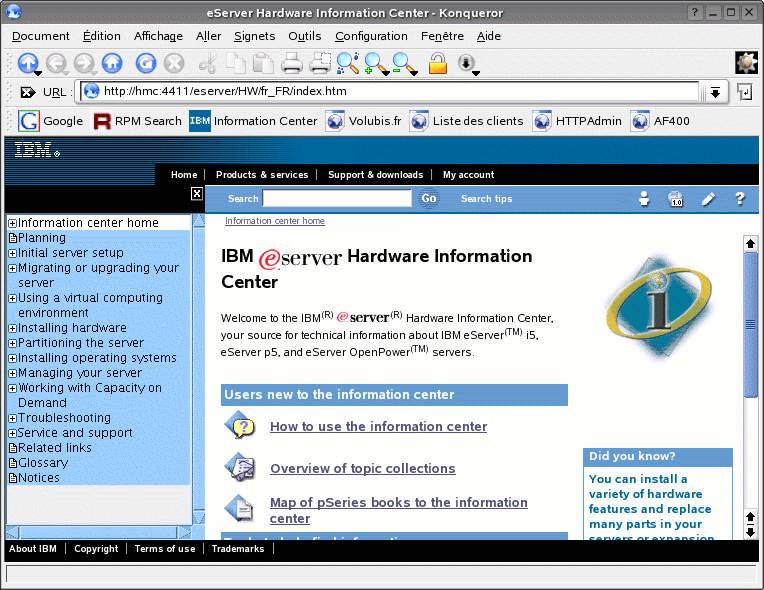Click the question mark help icon
The image size is (764, 590).
(x=740, y=199)
